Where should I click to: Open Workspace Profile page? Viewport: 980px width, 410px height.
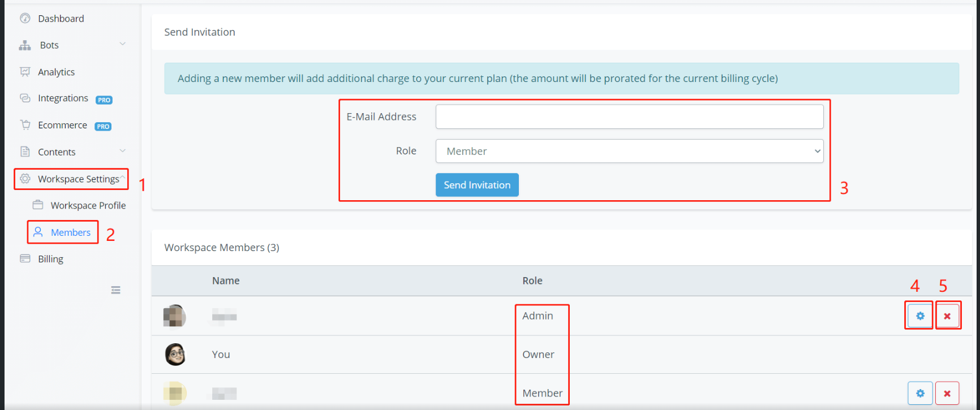88,206
